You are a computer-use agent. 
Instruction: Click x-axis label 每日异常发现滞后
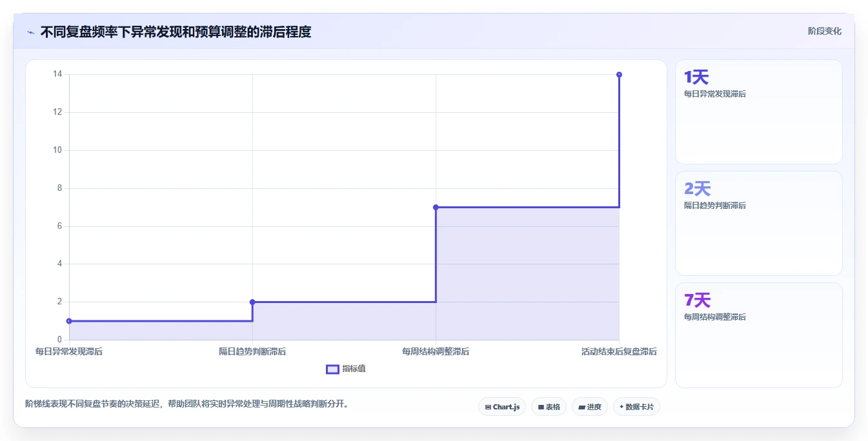pyautogui.click(x=69, y=351)
